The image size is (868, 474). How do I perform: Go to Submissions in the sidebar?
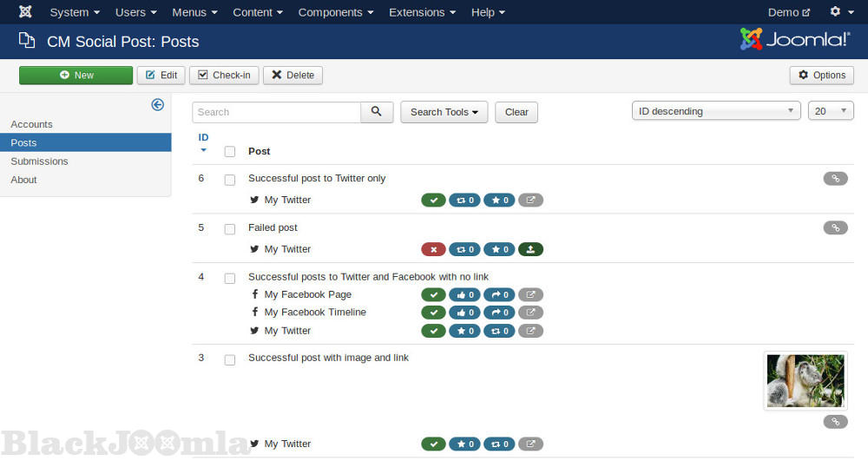pyautogui.click(x=39, y=161)
